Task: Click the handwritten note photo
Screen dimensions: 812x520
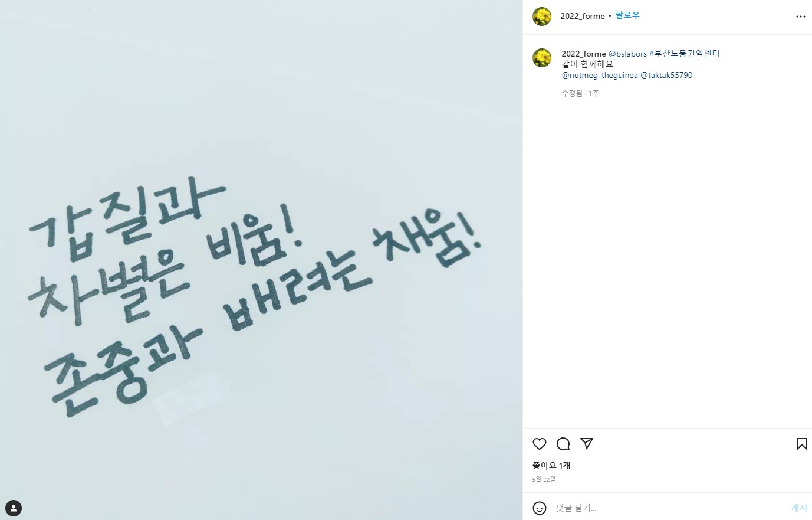Action: point(261,260)
